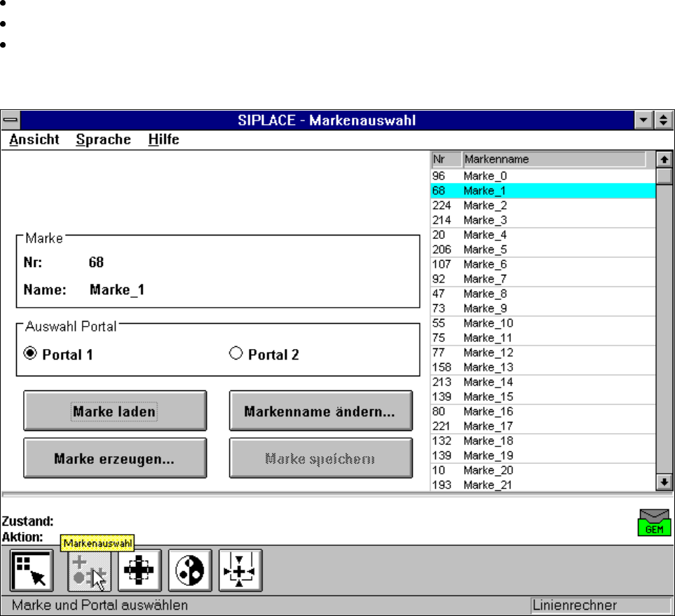The height and width of the screenshot is (616, 675).
Task: Select row Marke_6 in the list
Action: [x=543, y=264]
